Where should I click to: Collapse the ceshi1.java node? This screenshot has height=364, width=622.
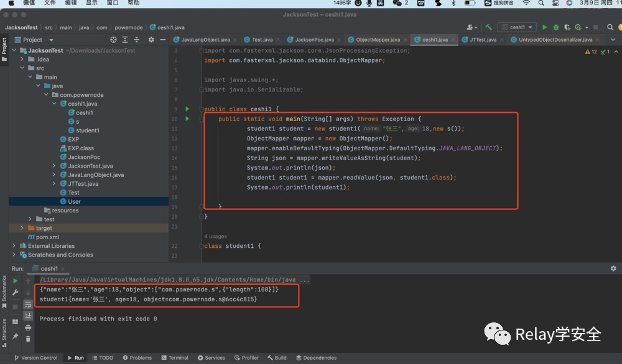[x=54, y=104]
